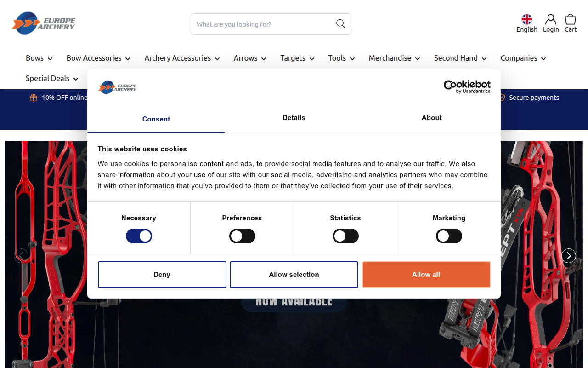This screenshot has width=588, height=368.
Task: Switch to the Consent tab
Action: coord(156,119)
